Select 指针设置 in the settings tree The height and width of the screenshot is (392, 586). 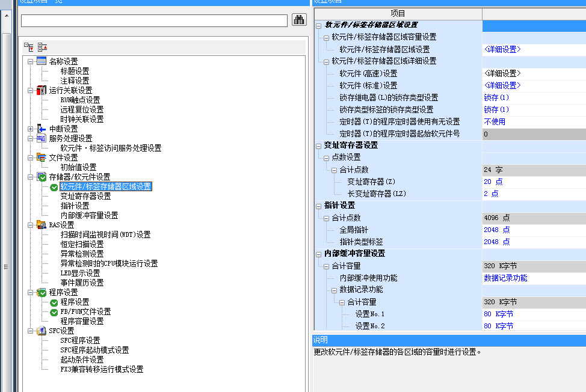(75, 206)
